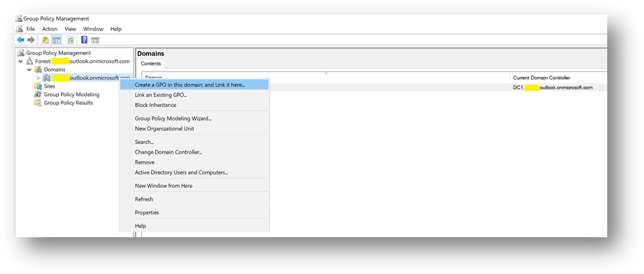
Task: Click the Refresh toolbar icon
Action: pos(71,40)
